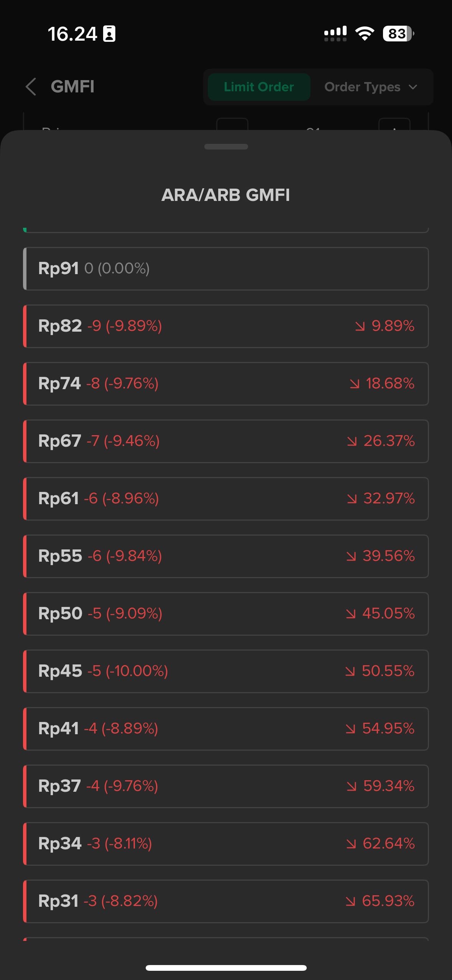Screen dimensions: 452x980
Task: Tap the bottom sheet drag handle
Action: click(x=226, y=146)
